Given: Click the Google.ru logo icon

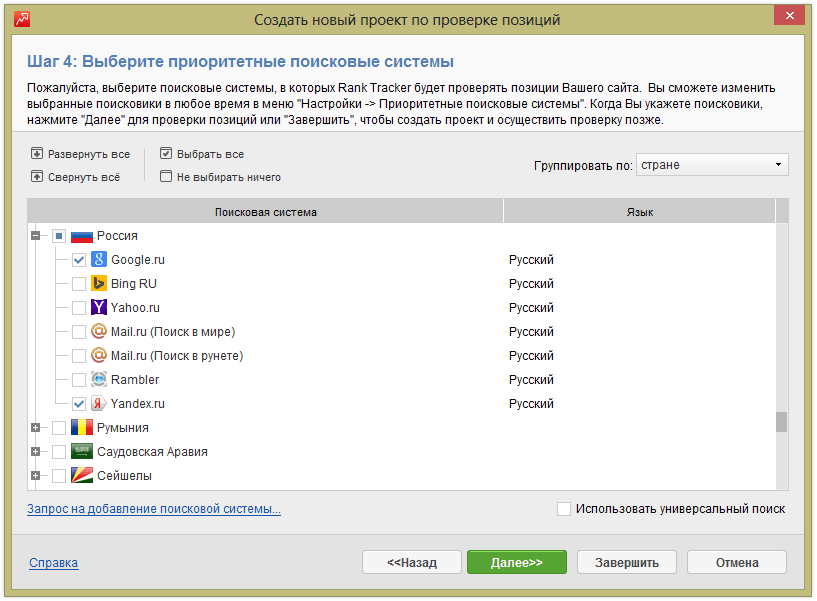Looking at the screenshot, I should click(x=98, y=259).
